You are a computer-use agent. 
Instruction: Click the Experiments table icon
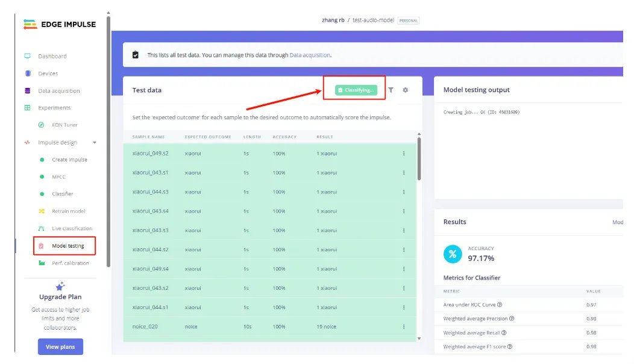pos(28,108)
